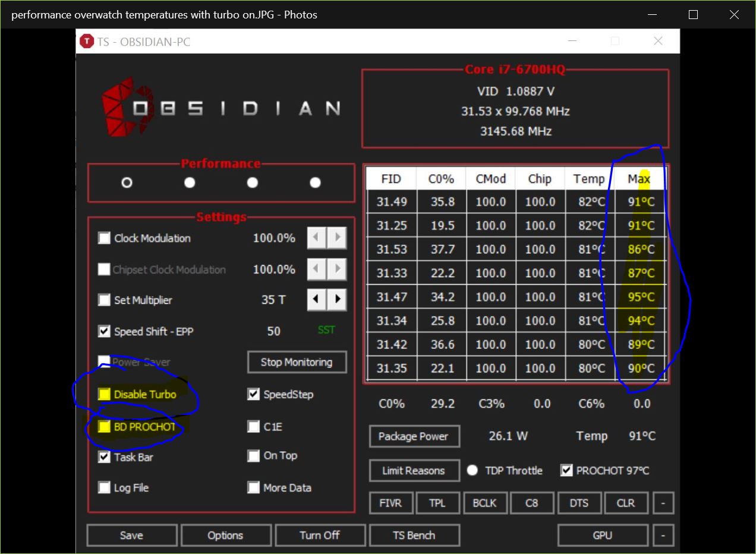The width and height of the screenshot is (756, 554).
Task: Click the minus button beside GPU
Action: coord(663,535)
